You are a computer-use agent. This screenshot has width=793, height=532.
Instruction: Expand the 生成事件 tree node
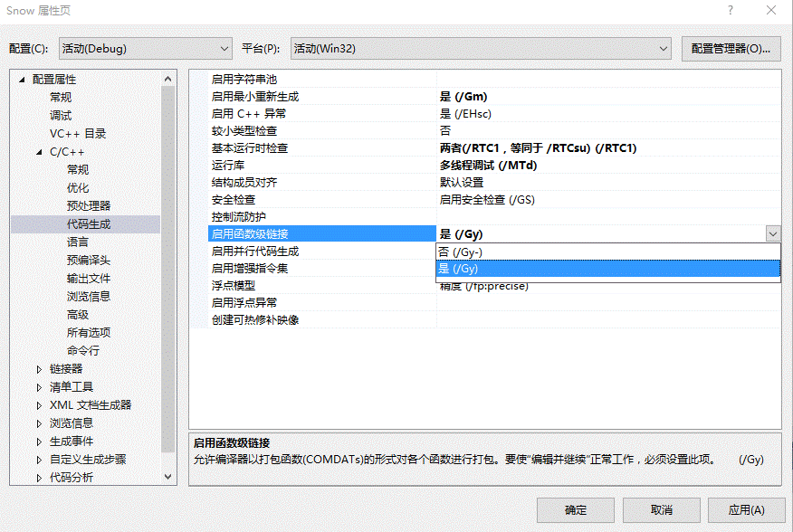39,442
